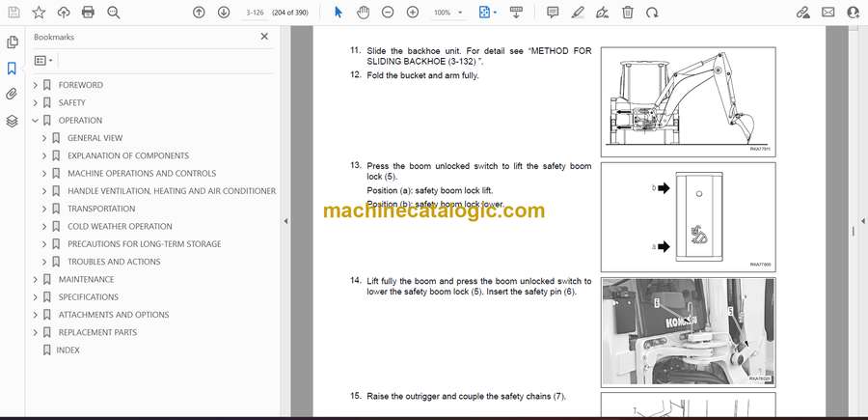The image size is (868, 420).
Task: Expand right tools pane arrow
Action: (862, 221)
